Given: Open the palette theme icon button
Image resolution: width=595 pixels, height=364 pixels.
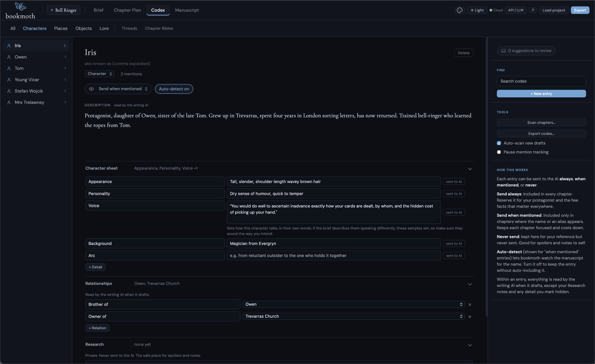Looking at the screenshot, I should tap(460, 10).
